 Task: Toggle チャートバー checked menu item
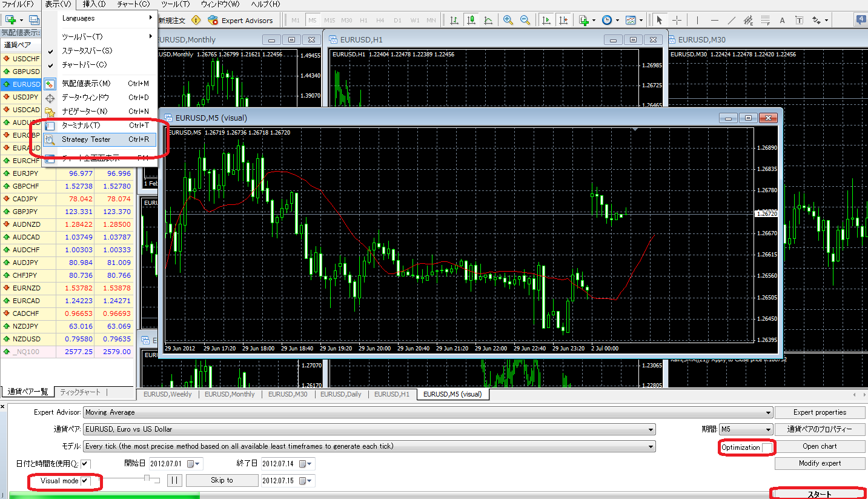tap(101, 64)
